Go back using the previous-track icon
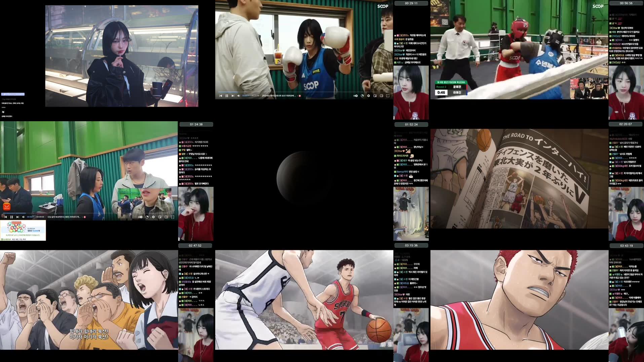 tap(221, 96)
